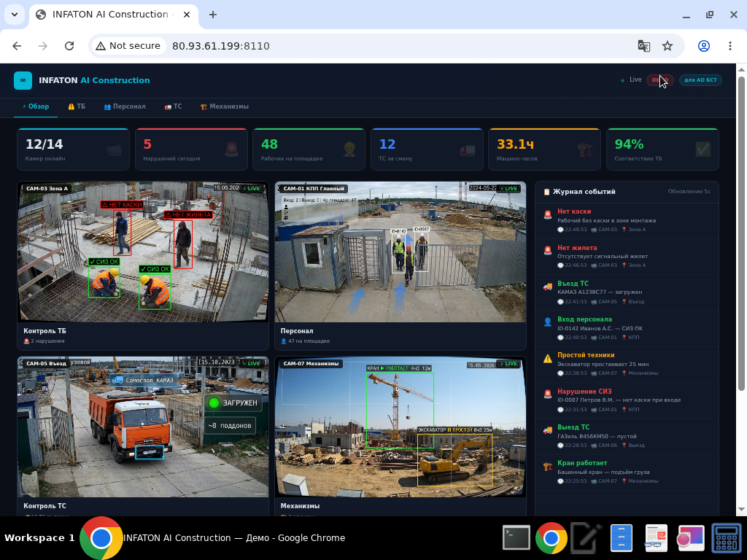The width and height of the screenshot is (747, 560).
Task: Open the file manager taskbar icon
Action: [x=622, y=538]
